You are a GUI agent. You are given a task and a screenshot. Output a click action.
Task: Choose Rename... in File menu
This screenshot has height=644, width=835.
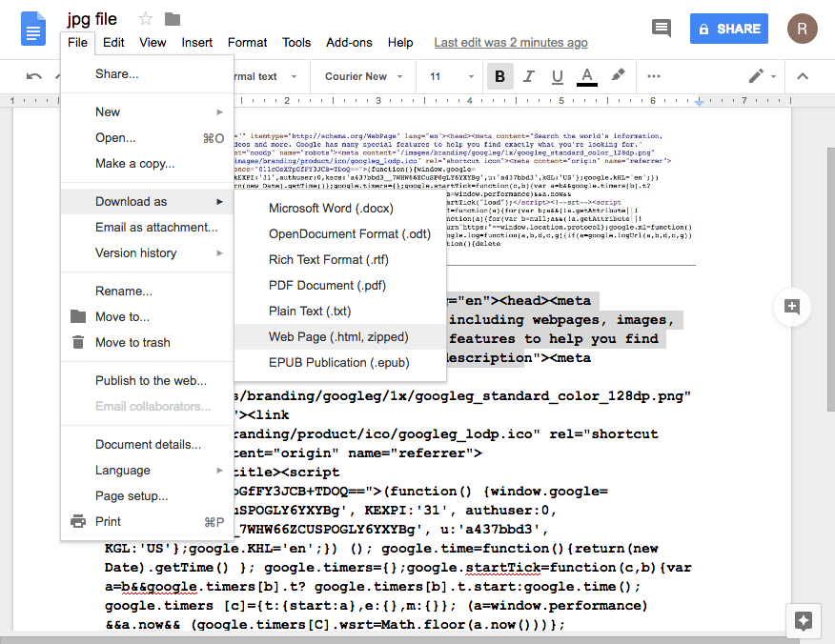(148, 292)
